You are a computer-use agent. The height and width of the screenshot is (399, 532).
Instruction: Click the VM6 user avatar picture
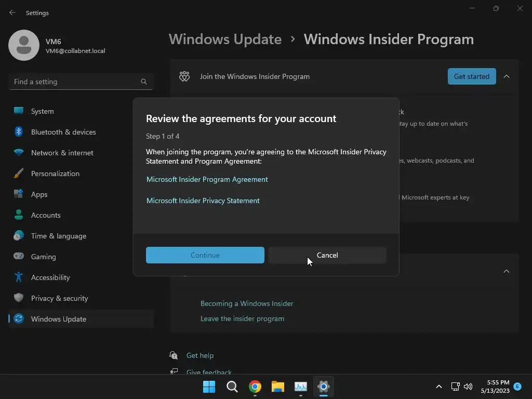click(24, 45)
